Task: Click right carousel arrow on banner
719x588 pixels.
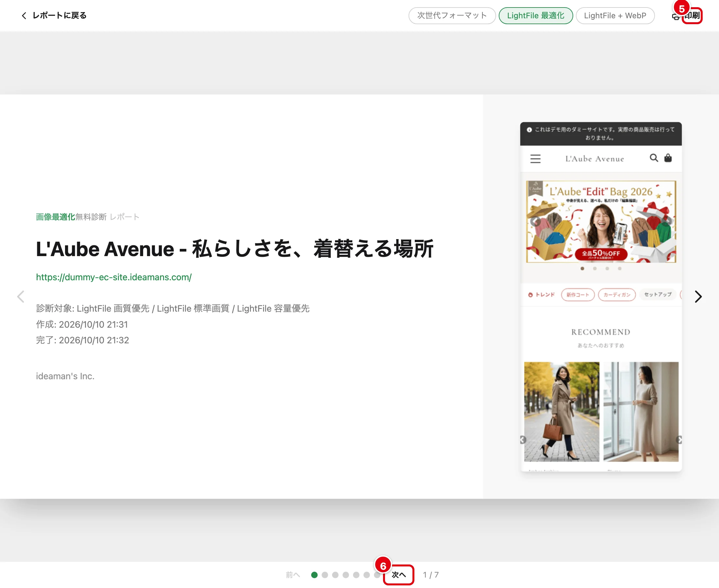Action: [666, 221]
